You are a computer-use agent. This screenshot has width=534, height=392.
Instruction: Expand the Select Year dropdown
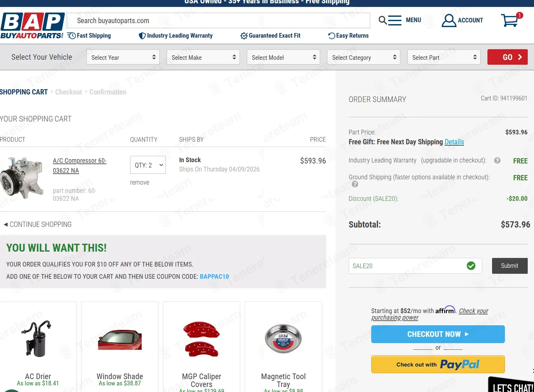tap(123, 57)
